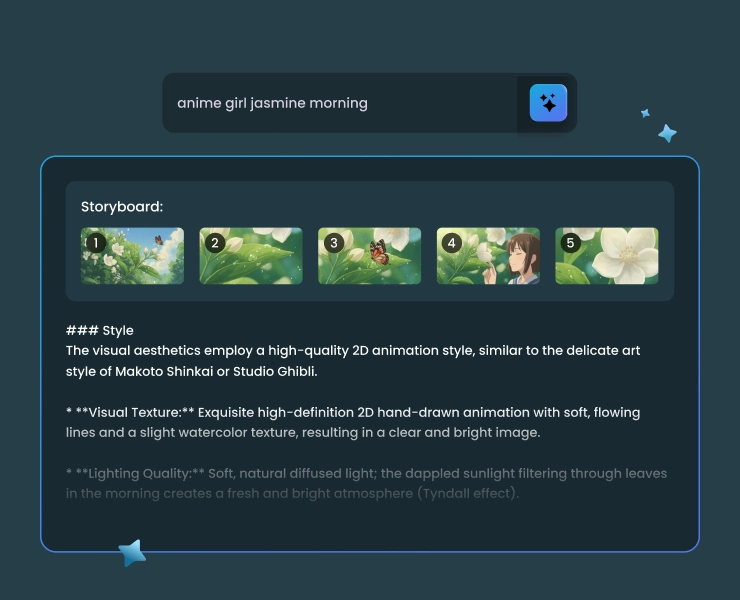Click the faded Lighting Quality paragraph
740x600 pixels.
(365, 483)
